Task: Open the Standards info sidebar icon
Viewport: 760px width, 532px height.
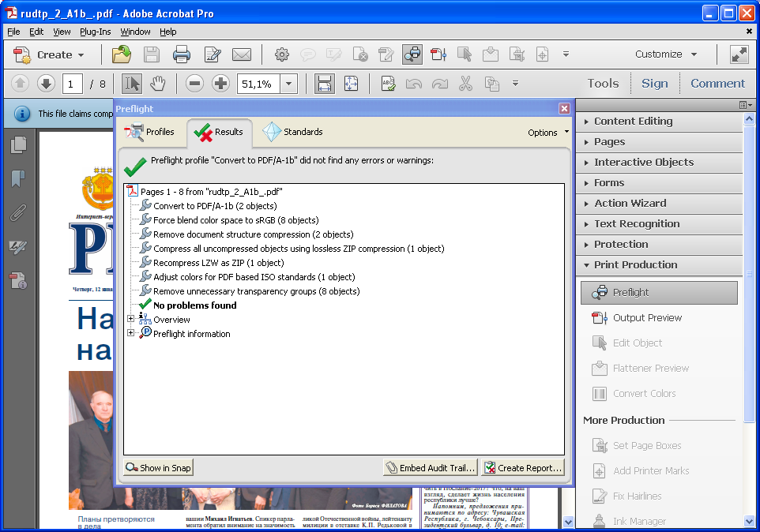Action: click(18, 281)
